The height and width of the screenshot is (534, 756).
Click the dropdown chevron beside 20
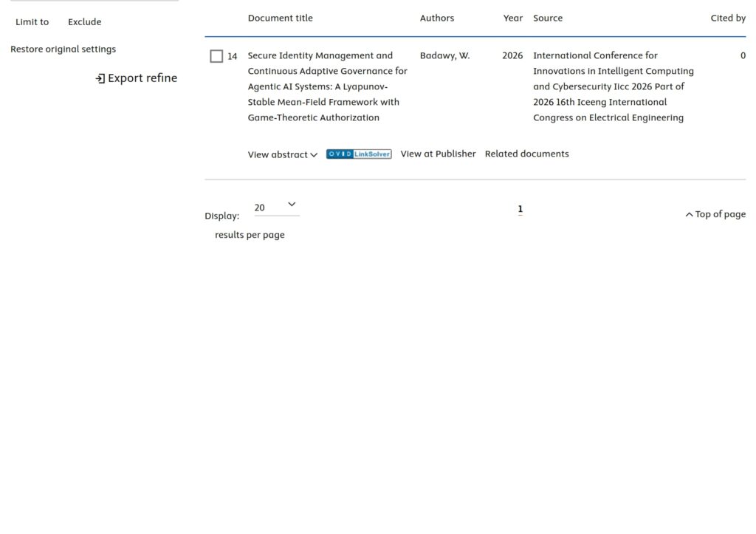pos(292,204)
